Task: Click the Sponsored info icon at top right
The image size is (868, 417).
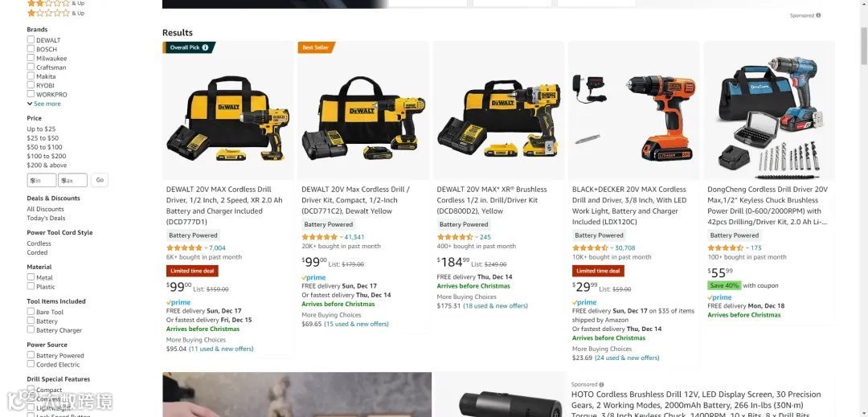Action: [x=818, y=15]
